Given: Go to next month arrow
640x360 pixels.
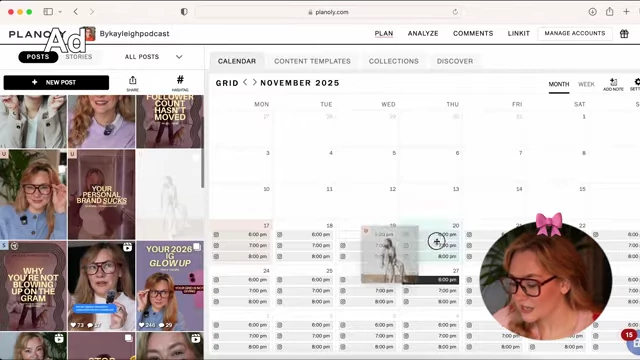Looking at the screenshot, I should click(254, 82).
